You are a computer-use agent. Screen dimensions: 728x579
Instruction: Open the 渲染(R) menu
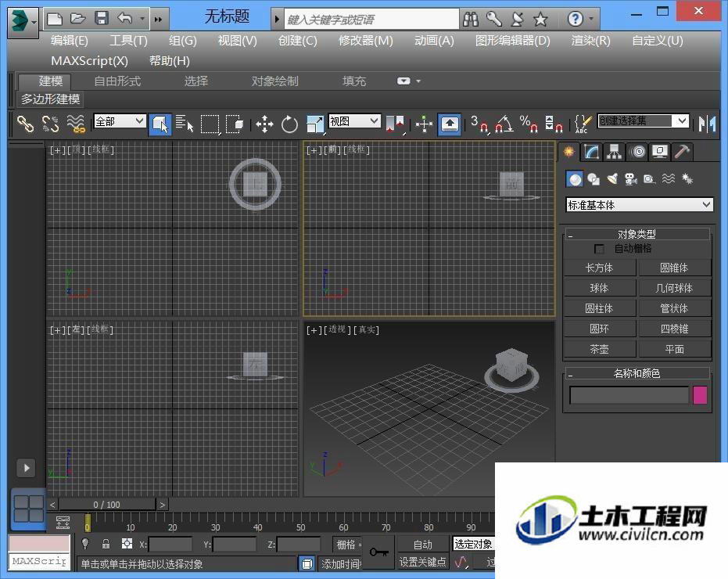tap(590, 41)
